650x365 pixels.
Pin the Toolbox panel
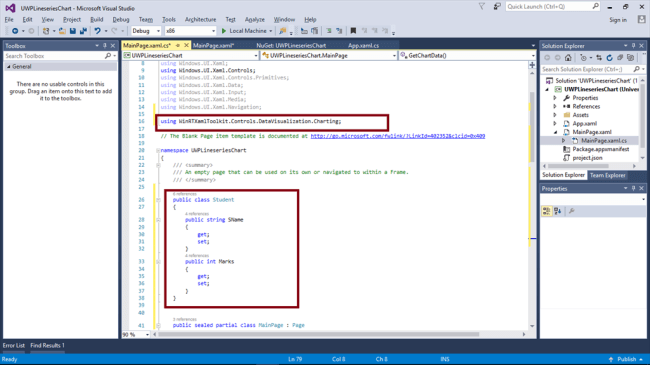[105, 46]
